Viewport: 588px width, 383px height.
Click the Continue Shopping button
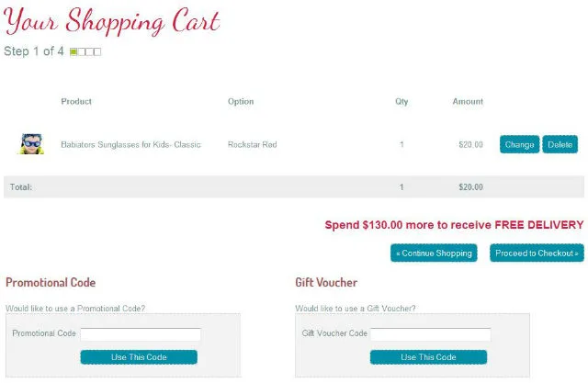(x=434, y=253)
